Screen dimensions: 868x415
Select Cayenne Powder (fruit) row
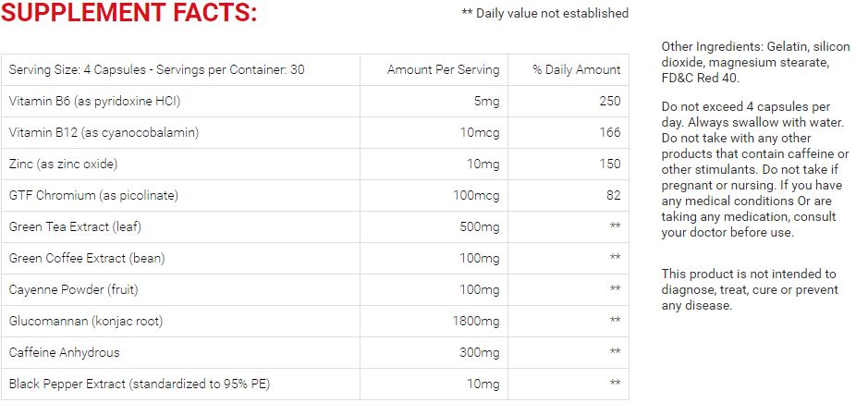(x=315, y=290)
